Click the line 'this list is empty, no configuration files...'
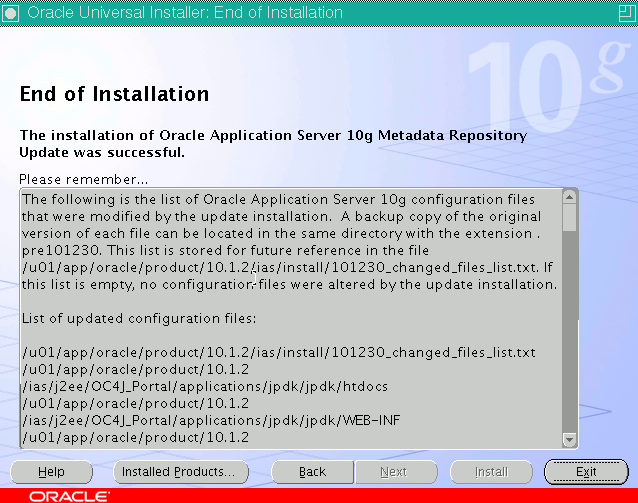This screenshot has height=503, width=638. click(289, 284)
